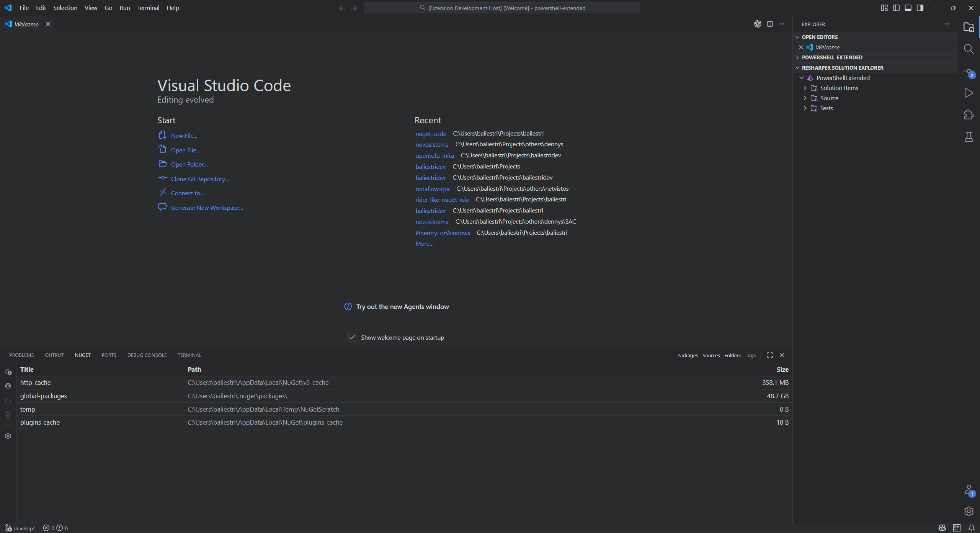980x533 pixels.
Task: Toggle Primary Side Bar visibility
Action: [x=896, y=8]
